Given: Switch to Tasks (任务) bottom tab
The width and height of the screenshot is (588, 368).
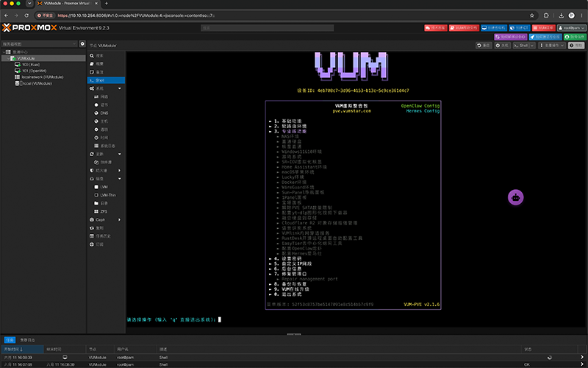Looking at the screenshot, I should [x=10, y=340].
